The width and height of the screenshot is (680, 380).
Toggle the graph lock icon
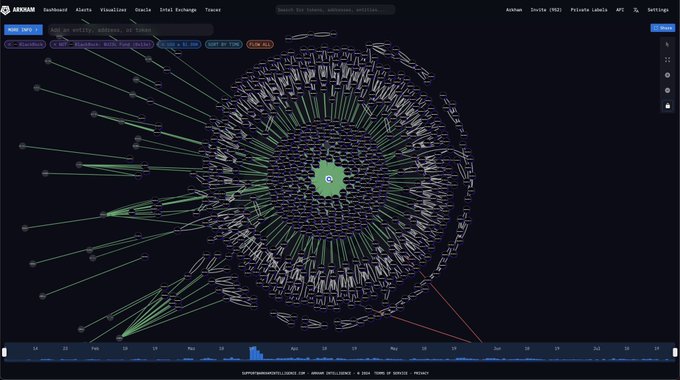click(667, 106)
